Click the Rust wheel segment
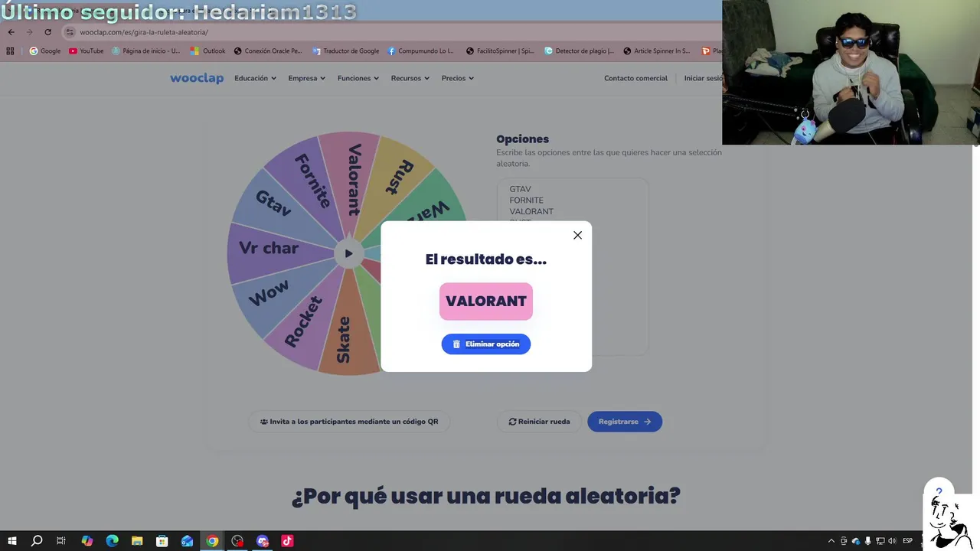Viewport: 980px width, 551px height. click(400, 178)
